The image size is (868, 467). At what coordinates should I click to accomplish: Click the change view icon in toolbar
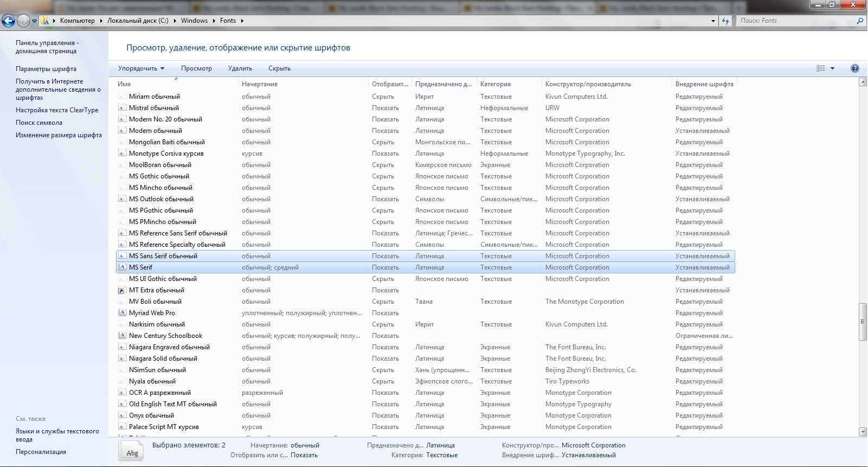pyautogui.click(x=820, y=68)
